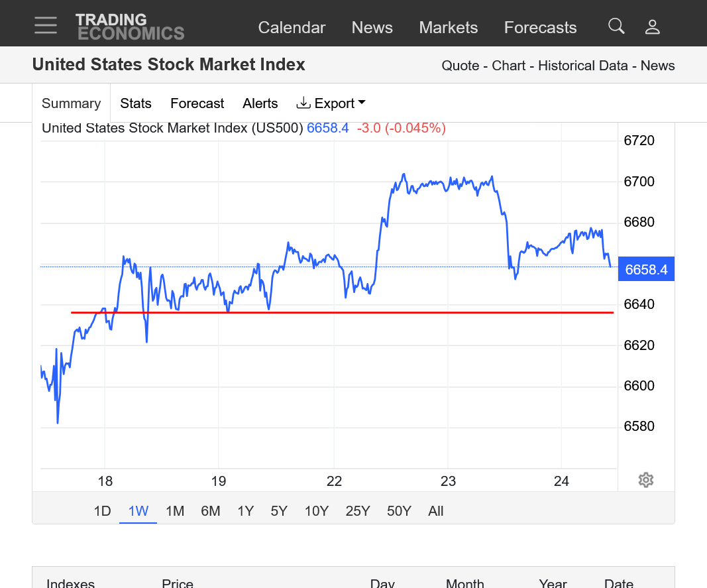This screenshot has width=707, height=588.
Task: Go to Markets in top navigation
Action: click(449, 28)
